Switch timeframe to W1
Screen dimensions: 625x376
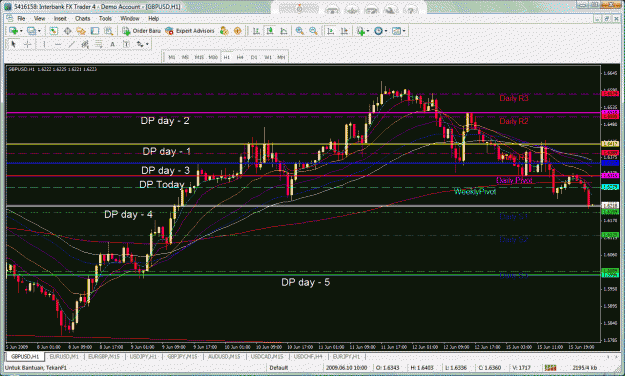pos(268,57)
